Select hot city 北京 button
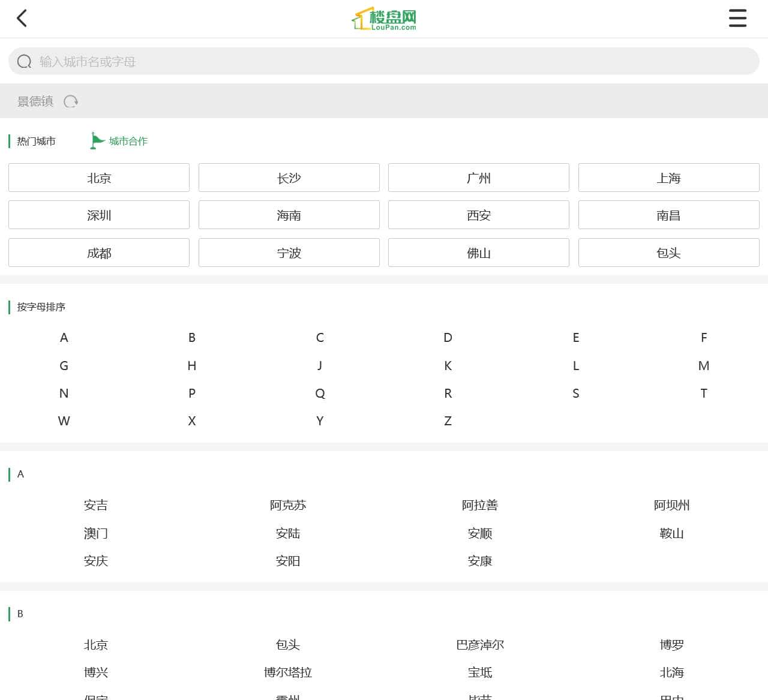 coord(99,178)
